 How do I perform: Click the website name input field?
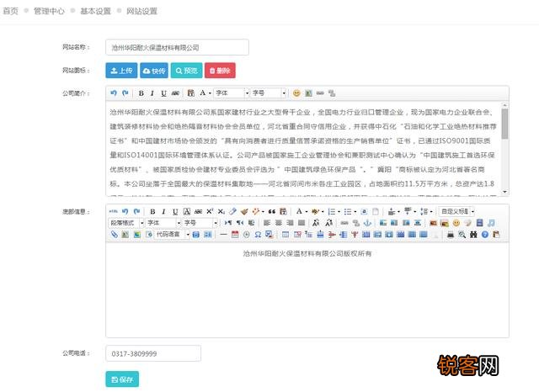[178, 47]
